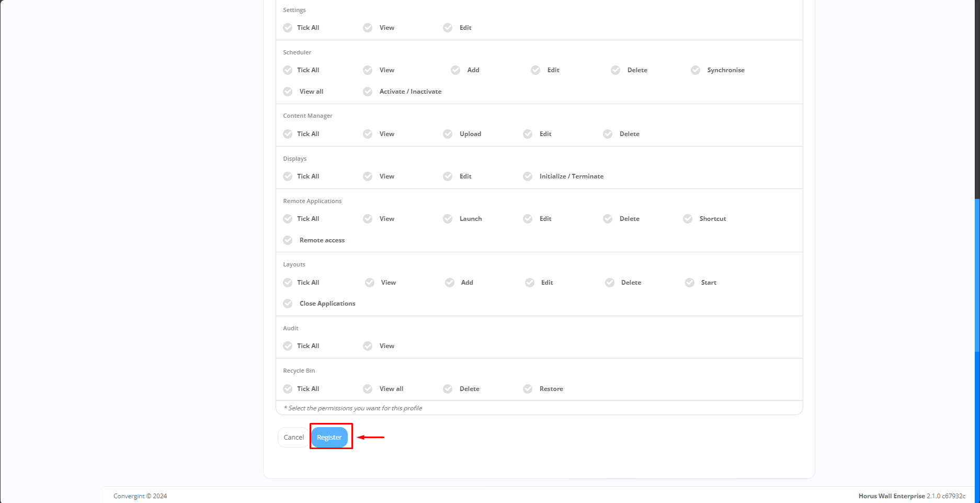
Task: Check Start permission under Layouts
Action: [690, 283]
